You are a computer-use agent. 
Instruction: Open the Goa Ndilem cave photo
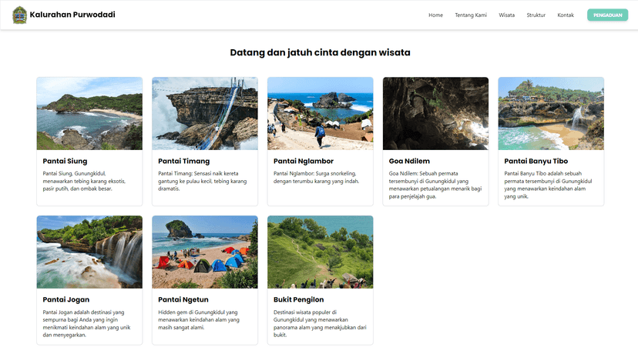click(x=435, y=113)
